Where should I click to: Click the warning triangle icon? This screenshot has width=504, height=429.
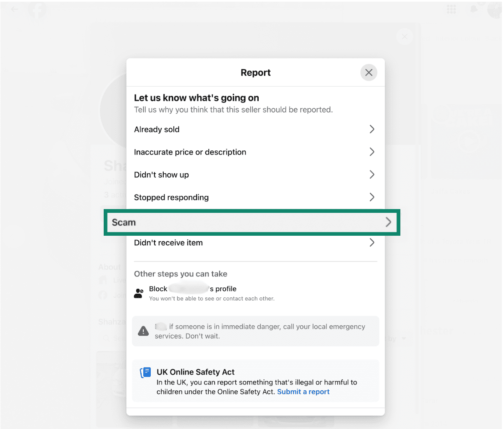143,331
